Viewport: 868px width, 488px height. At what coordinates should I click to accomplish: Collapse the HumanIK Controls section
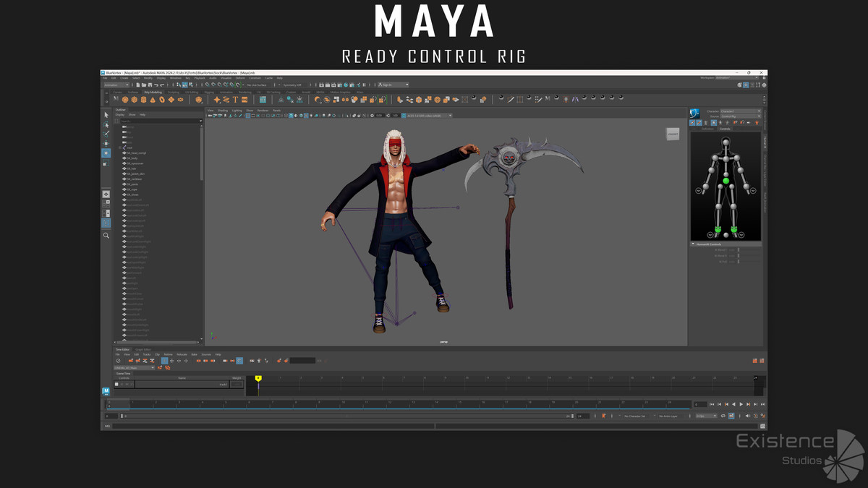click(693, 244)
